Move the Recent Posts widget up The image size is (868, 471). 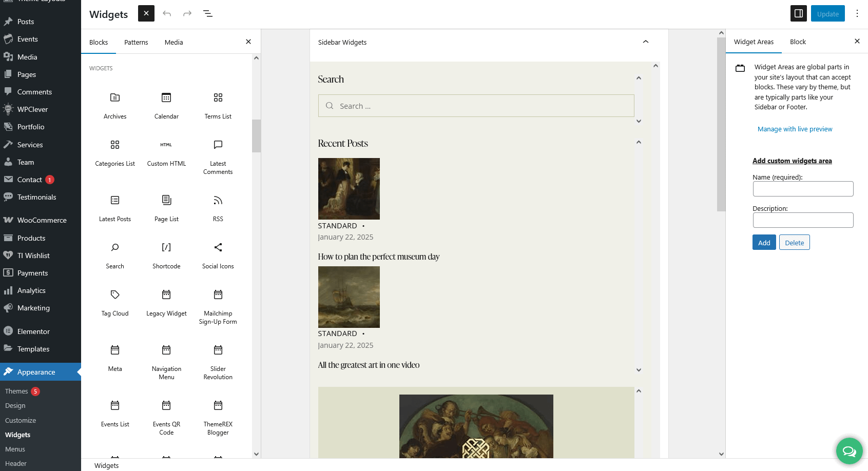(x=639, y=143)
